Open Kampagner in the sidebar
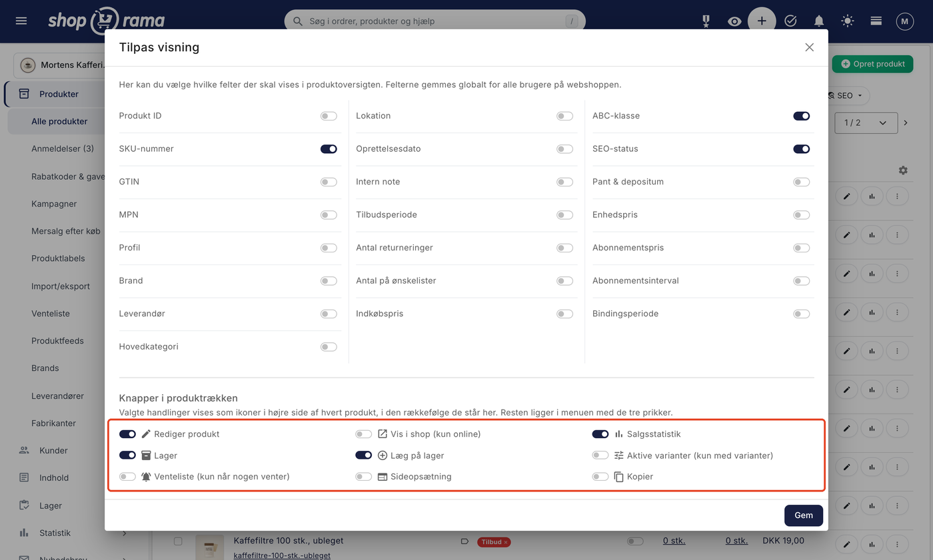The image size is (933, 560). [54, 204]
